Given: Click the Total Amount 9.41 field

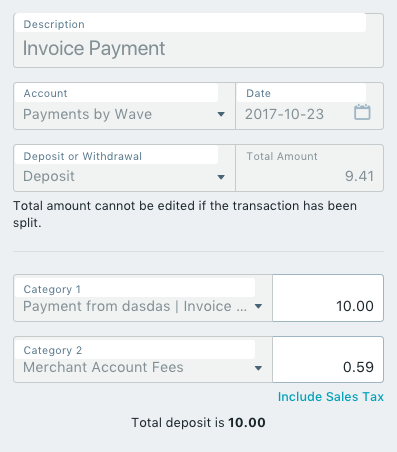Looking at the screenshot, I should point(309,168).
